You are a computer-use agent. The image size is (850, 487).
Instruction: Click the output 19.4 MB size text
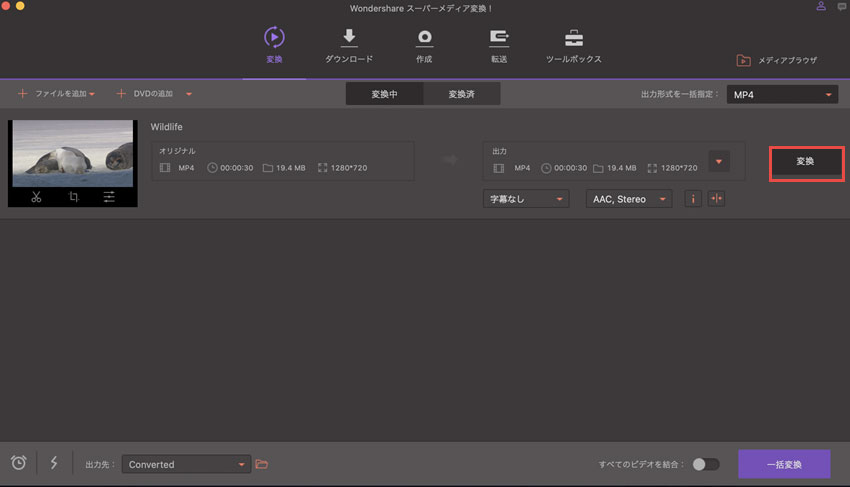(x=621, y=168)
